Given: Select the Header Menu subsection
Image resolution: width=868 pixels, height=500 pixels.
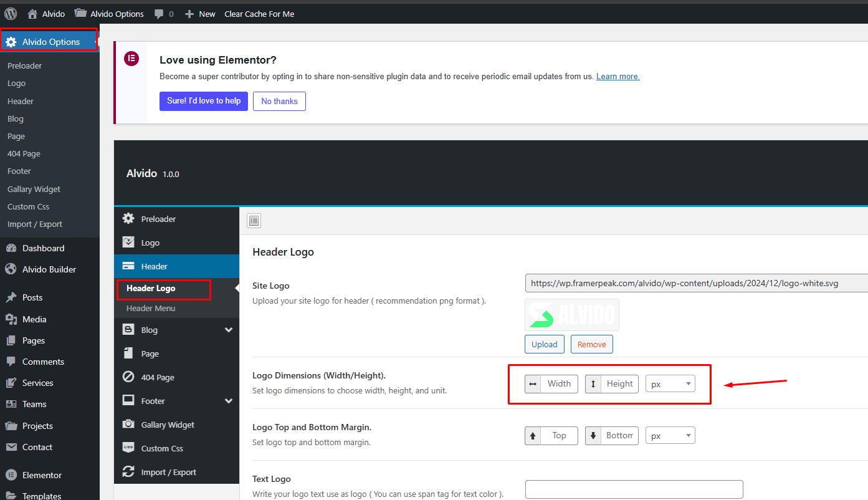Looking at the screenshot, I should tap(151, 309).
